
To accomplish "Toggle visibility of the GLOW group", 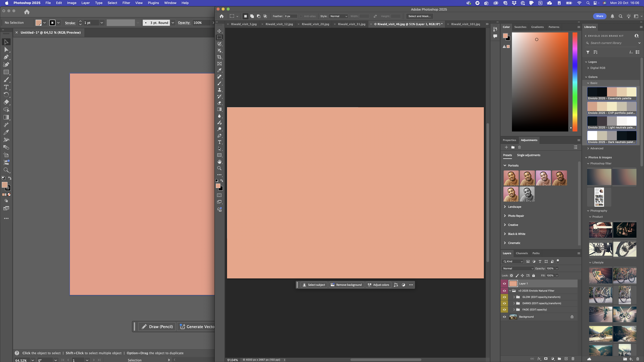I will [x=505, y=297].
